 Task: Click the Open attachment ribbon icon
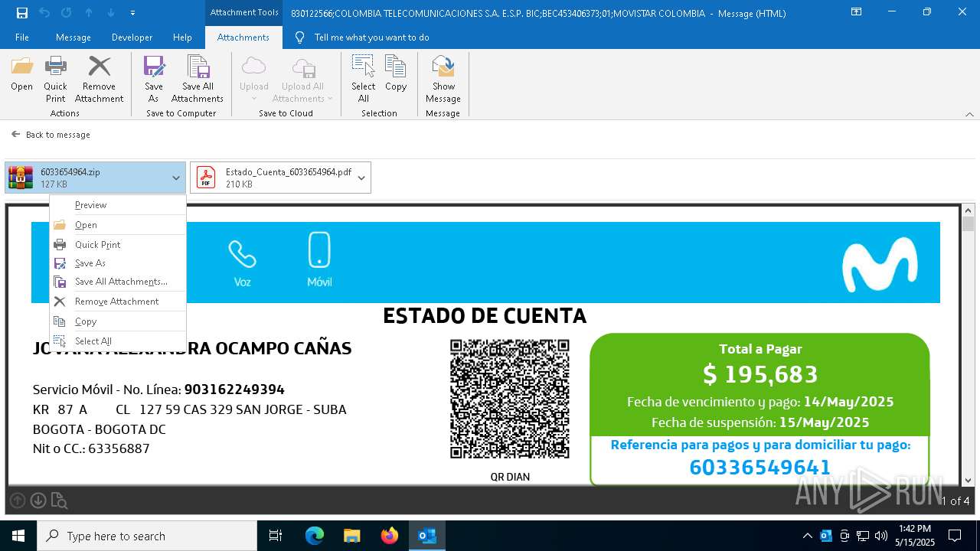click(21, 74)
